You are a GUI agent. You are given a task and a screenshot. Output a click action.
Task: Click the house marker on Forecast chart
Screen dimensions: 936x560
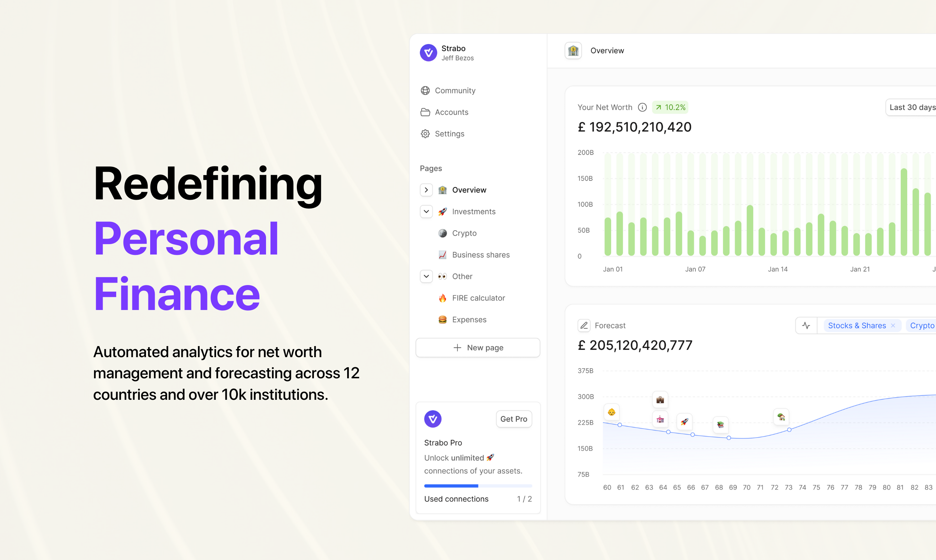click(781, 417)
